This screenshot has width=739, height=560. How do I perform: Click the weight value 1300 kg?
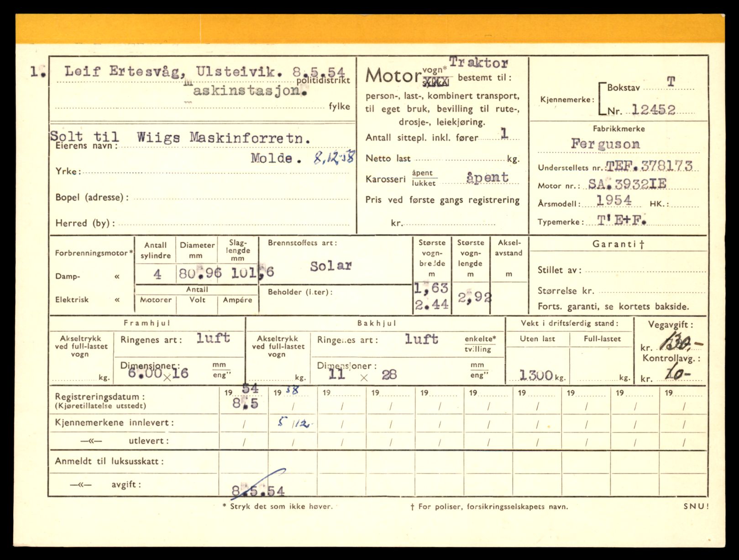pos(536,375)
